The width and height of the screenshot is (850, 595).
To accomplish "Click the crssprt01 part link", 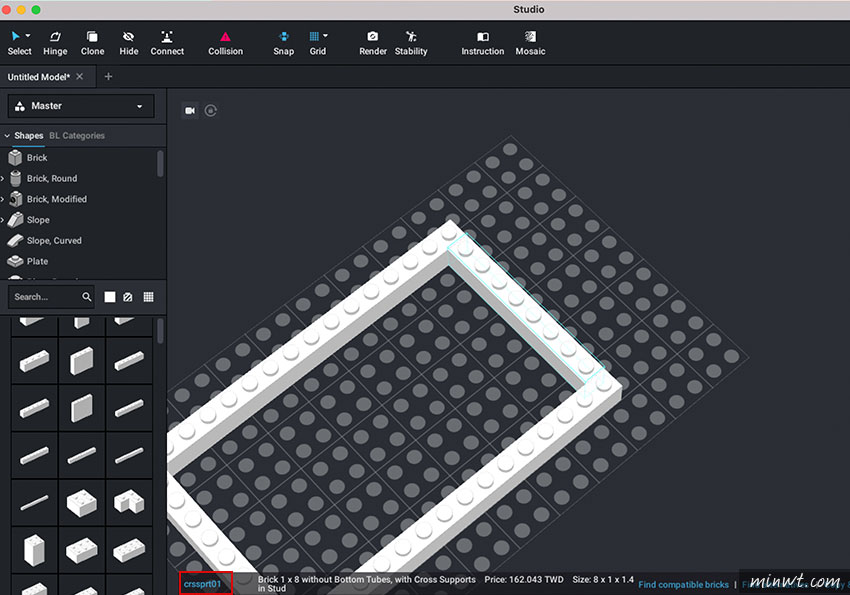I will pyautogui.click(x=203, y=584).
